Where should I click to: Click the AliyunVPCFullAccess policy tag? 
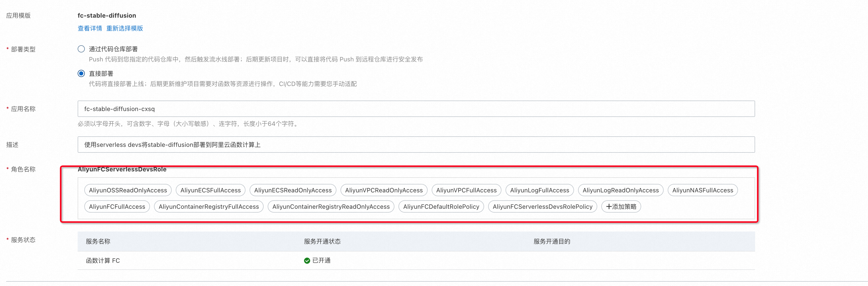466,190
